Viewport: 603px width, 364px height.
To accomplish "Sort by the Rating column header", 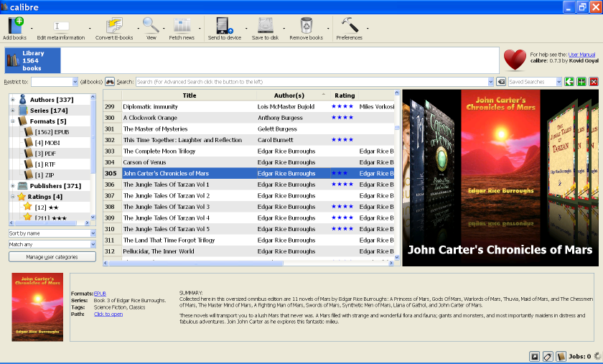I will [345, 95].
